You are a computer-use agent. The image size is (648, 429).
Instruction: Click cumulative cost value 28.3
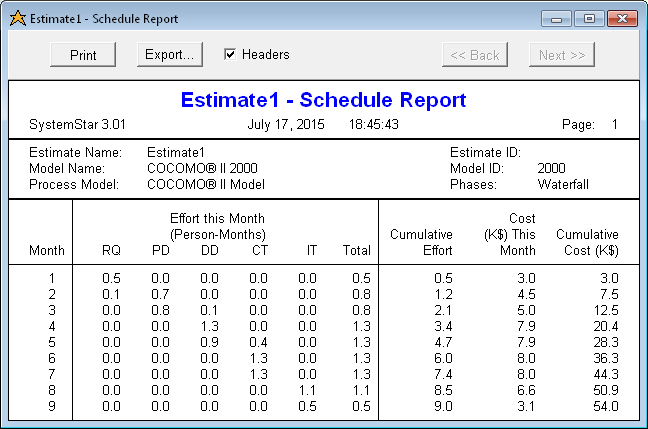tap(606, 342)
